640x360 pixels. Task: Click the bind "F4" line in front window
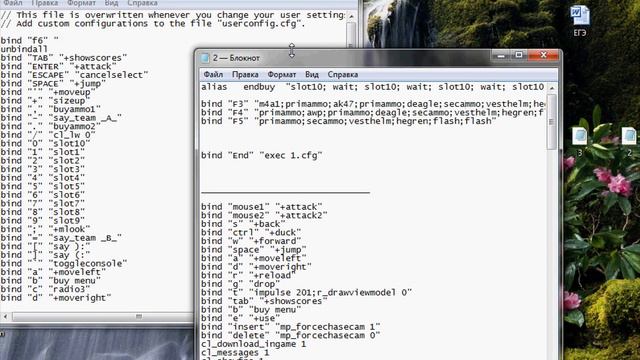click(x=373, y=113)
